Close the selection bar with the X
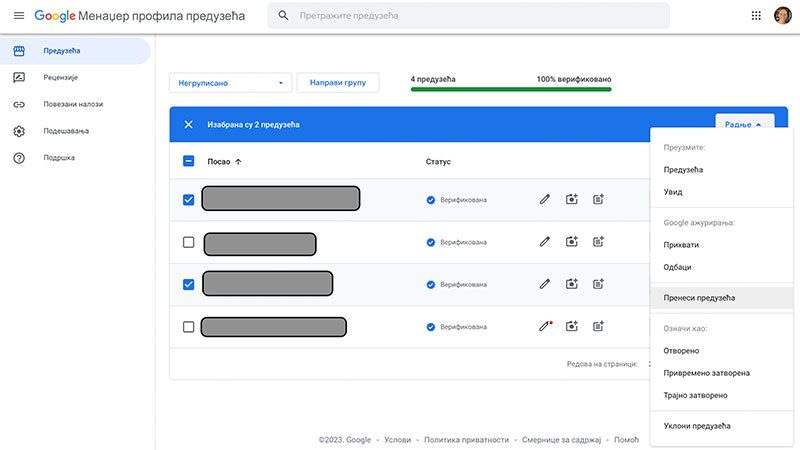 [x=188, y=124]
